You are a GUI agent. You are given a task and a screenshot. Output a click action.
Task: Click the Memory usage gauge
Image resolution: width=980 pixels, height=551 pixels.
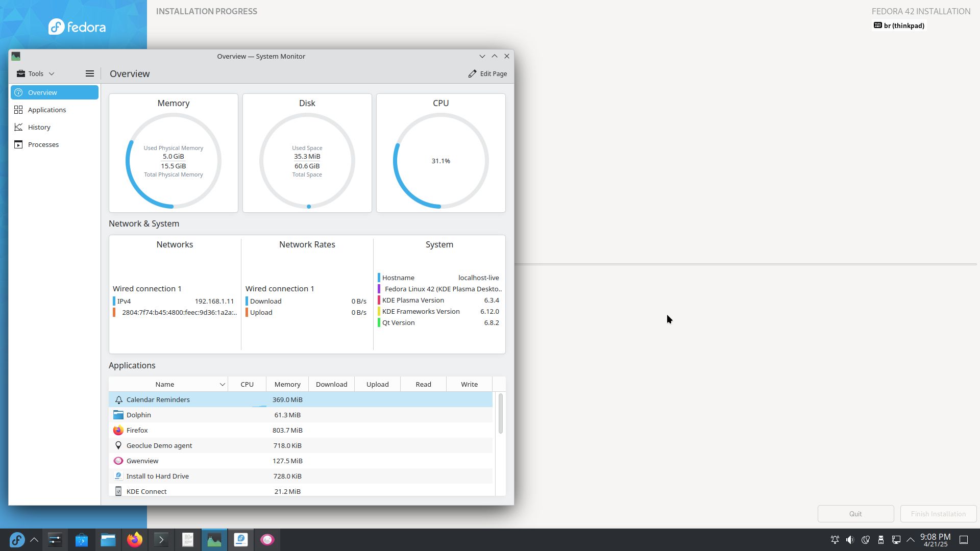tap(174, 161)
